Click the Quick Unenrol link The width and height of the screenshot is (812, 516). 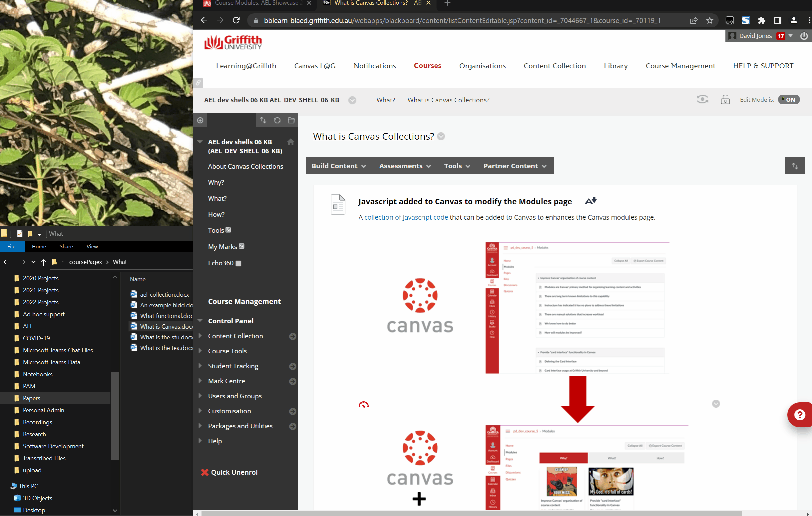tap(234, 472)
